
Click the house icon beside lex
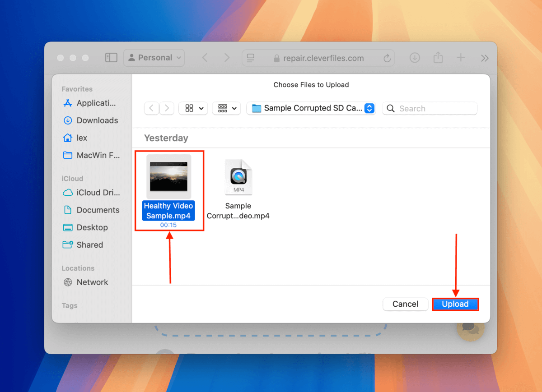(x=68, y=138)
